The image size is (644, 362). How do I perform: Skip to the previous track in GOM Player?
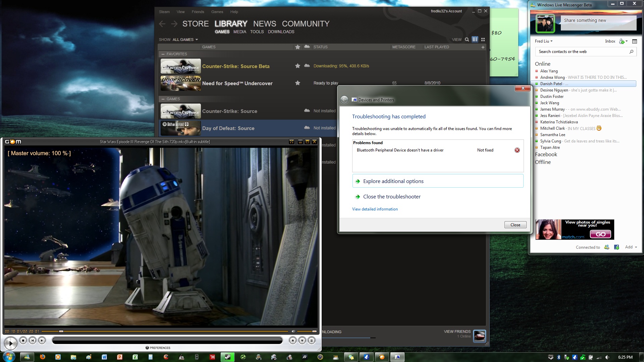[33, 341]
